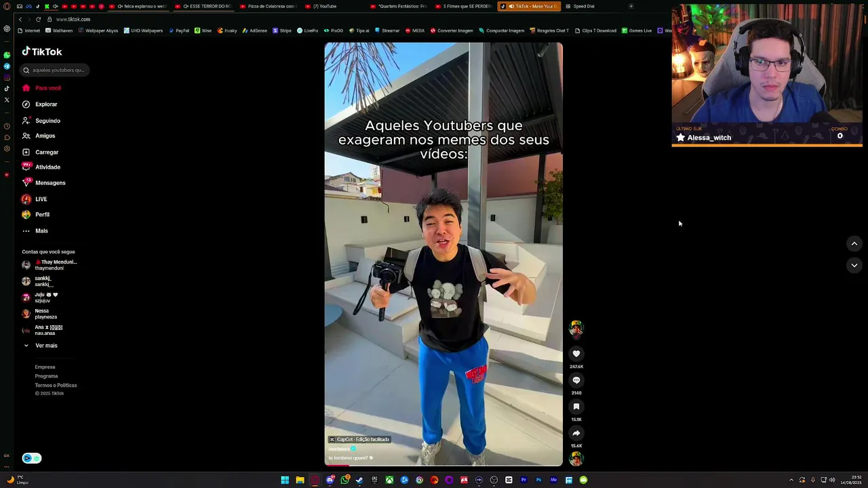This screenshot has width=868, height=488.
Task: Click the video player to pause
Action: pyautogui.click(x=443, y=254)
